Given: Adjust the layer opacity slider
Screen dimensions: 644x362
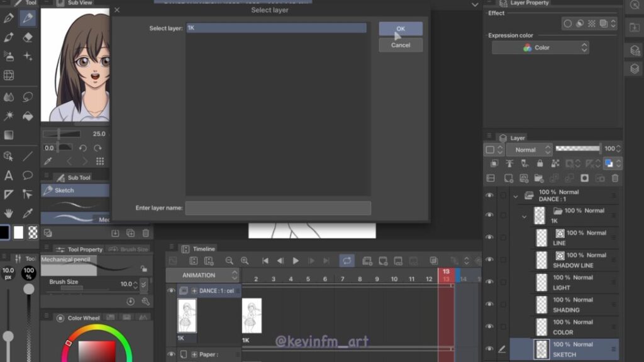Looking at the screenshot, I should pyautogui.click(x=577, y=148).
